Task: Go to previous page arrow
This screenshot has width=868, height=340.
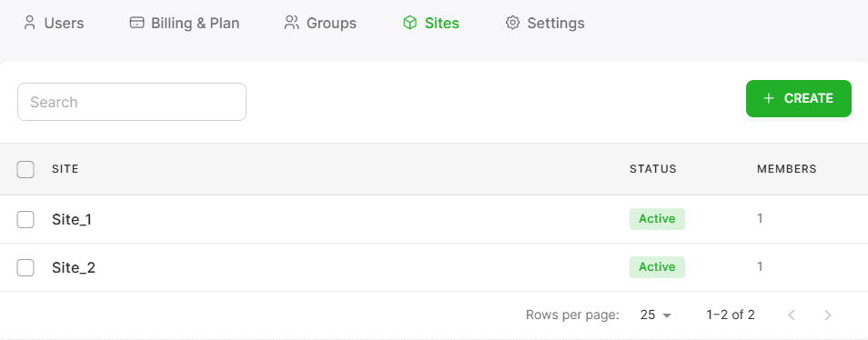Action: [792, 315]
